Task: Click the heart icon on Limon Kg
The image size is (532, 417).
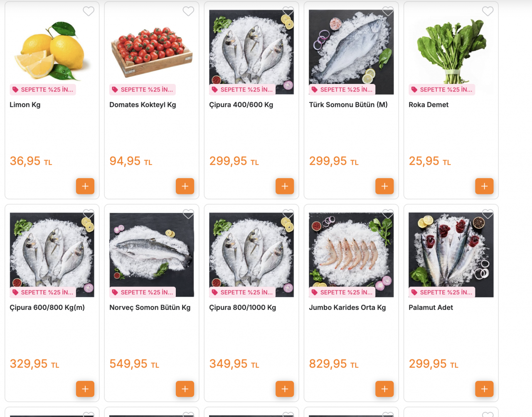Action: (x=89, y=11)
